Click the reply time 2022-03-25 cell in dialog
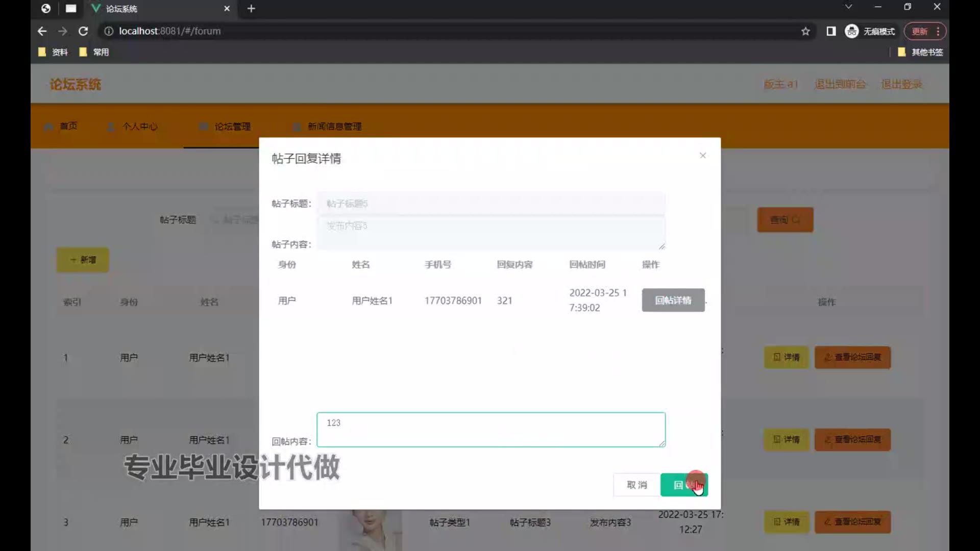Viewport: 980px width, 551px height. [598, 300]
